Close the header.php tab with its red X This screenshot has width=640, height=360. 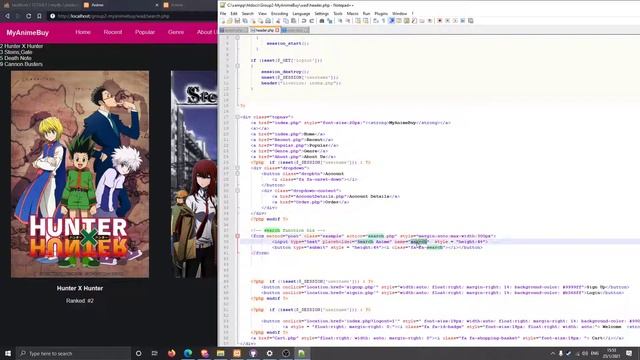278,30
